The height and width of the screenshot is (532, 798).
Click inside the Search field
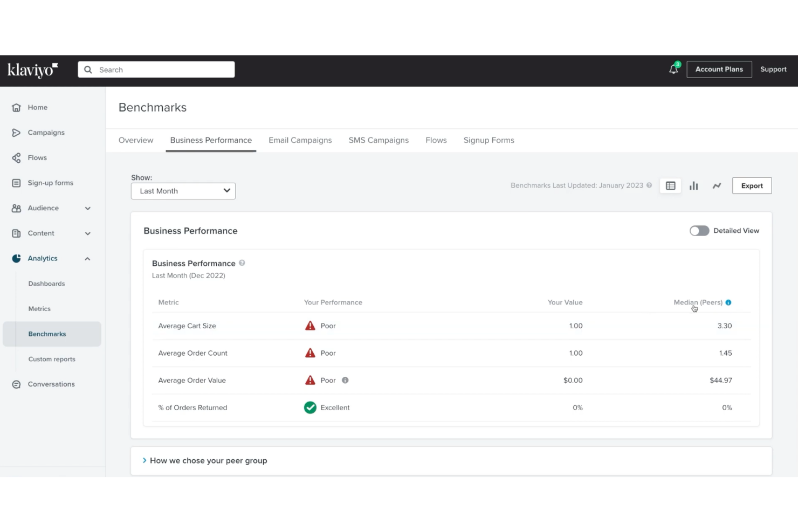(x=156, y=69)
